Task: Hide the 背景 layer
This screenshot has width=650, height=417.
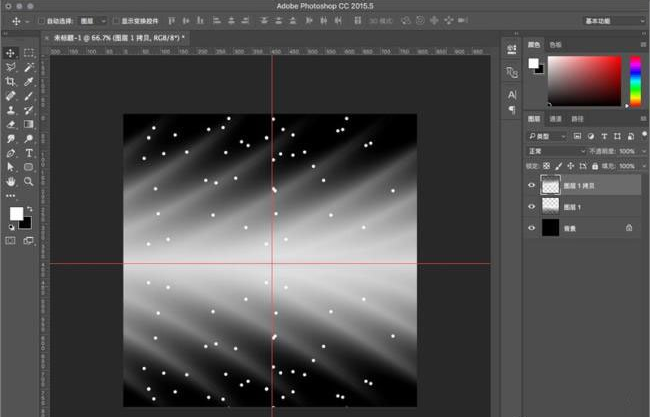Action: point(531,228)
